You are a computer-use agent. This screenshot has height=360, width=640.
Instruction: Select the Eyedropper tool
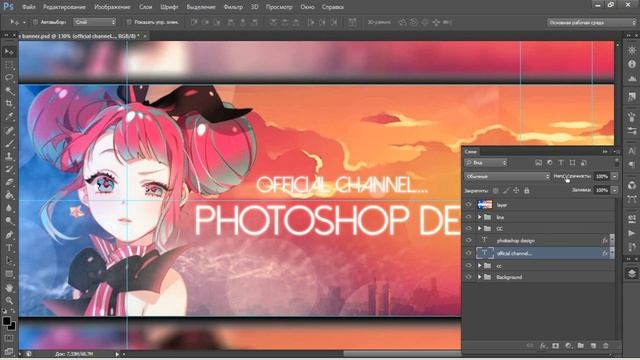tap(9, 117)
